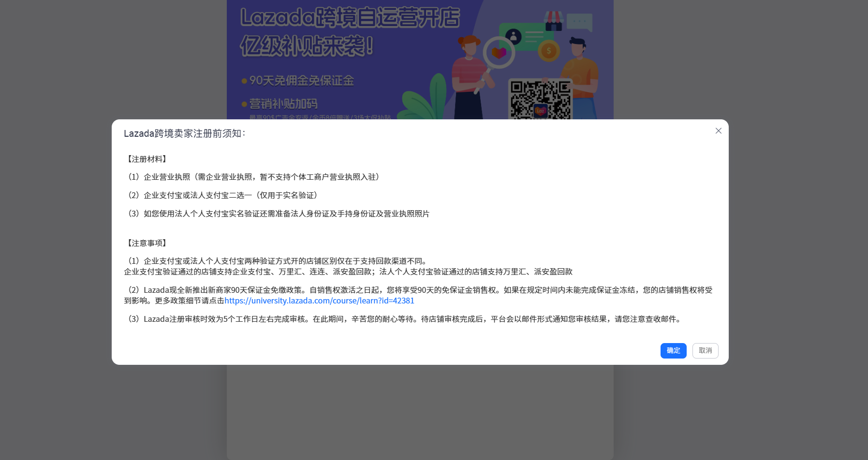Click banner bullet 营销补贴加码

[280, 104]
